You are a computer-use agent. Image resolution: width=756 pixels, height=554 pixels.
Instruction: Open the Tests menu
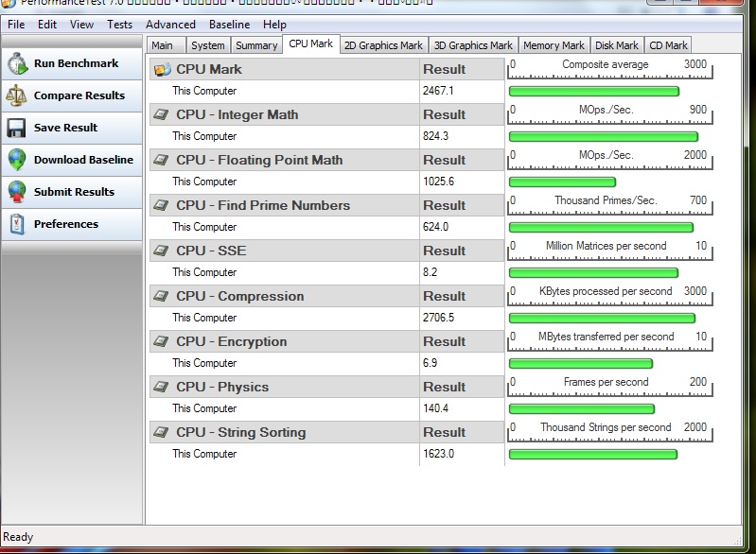coord(119,24)
